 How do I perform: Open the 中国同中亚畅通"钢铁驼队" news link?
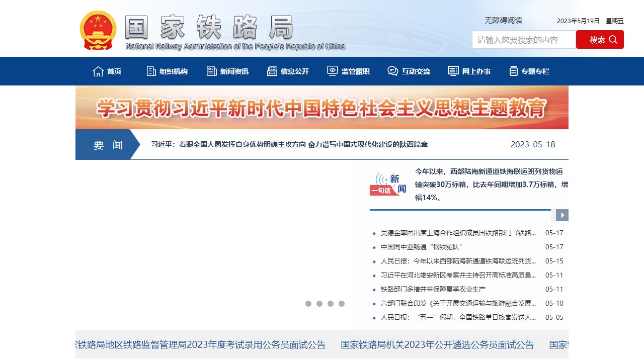(x=421, y=247)
